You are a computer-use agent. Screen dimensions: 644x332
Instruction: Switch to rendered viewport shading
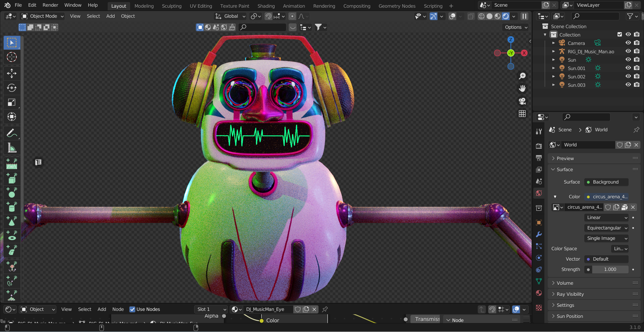pos(505,16)
